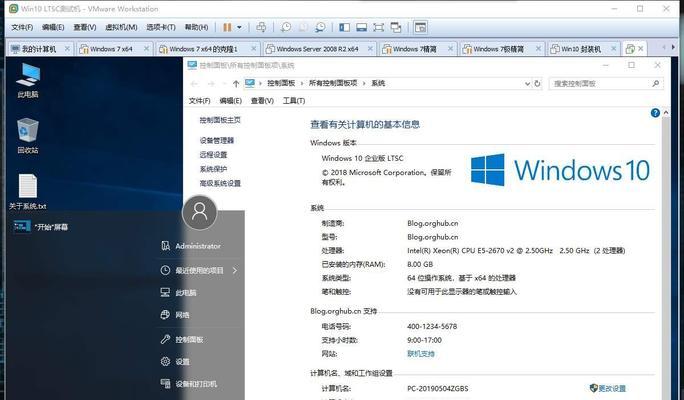Viewport: 684px width, 400px height.
Task: Click the user avatar in the start menu
Action: [x=199, y=212]
